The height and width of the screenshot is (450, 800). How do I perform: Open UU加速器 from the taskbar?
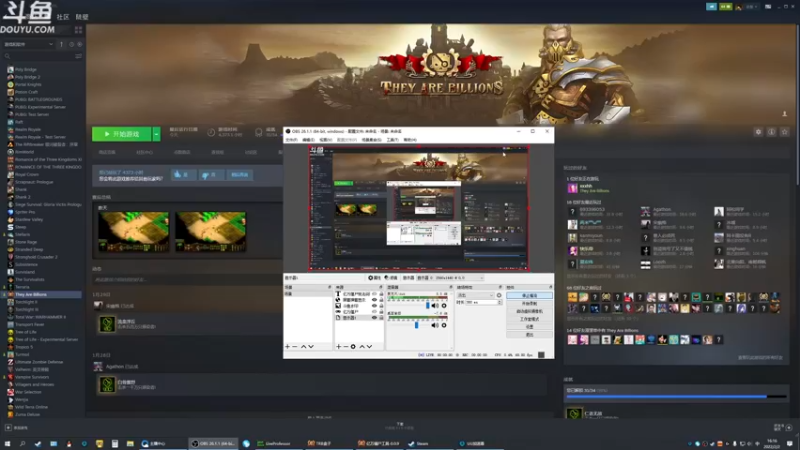[472, 443]
